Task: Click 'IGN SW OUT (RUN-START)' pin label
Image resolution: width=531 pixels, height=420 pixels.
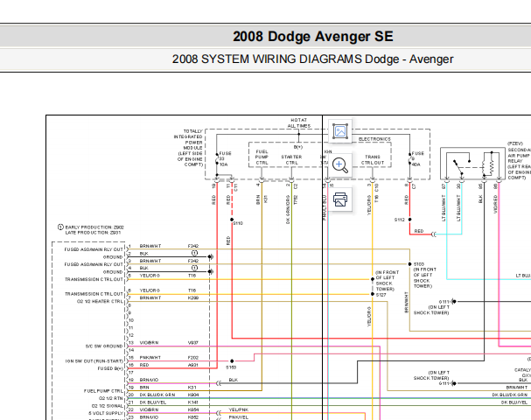Action: pyautogui.click(x=94, y=361)
